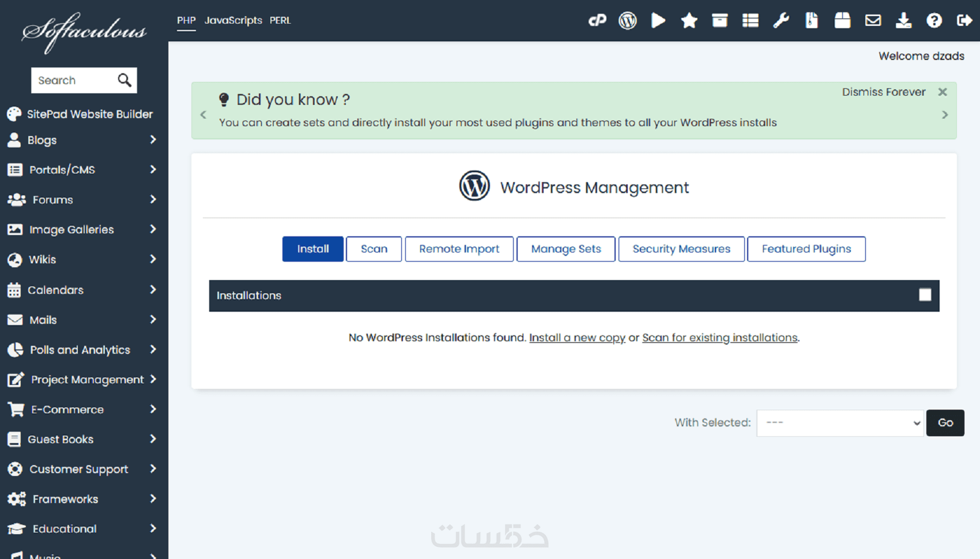Viewport: 980px width, 559px height.
Task: Expand the Customer Support category chevron
Action: click(153, 469)
